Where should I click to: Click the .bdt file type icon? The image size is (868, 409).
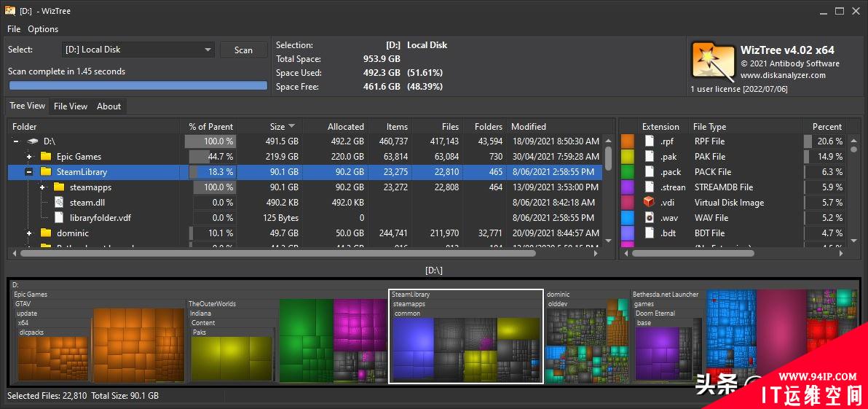(x=650, y=233)
